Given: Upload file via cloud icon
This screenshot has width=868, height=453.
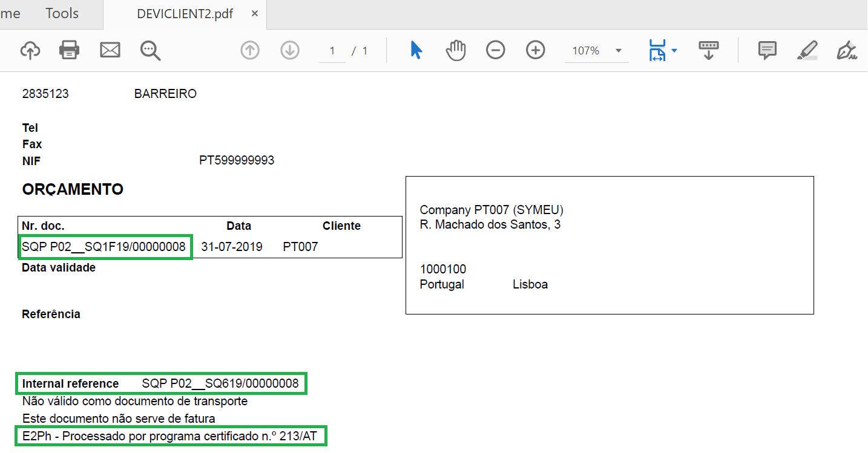Looking at the screenshot, I should pyautogui.click(x=30, y=50).
